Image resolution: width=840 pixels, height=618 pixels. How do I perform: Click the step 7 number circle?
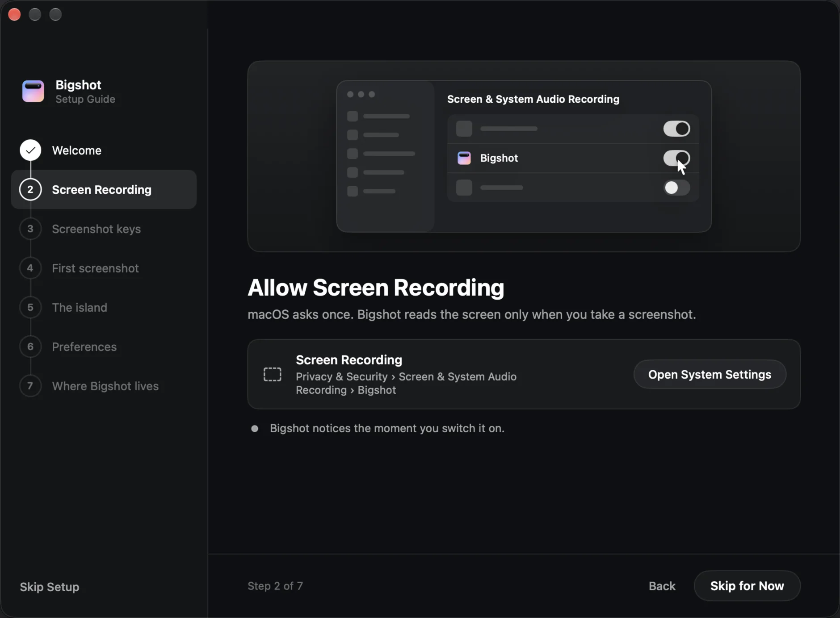coord(30,386)
